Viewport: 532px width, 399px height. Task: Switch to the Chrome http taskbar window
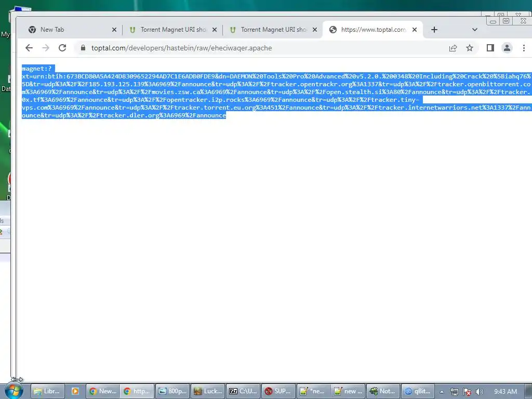pyautogui.click(x=137, y=391)
